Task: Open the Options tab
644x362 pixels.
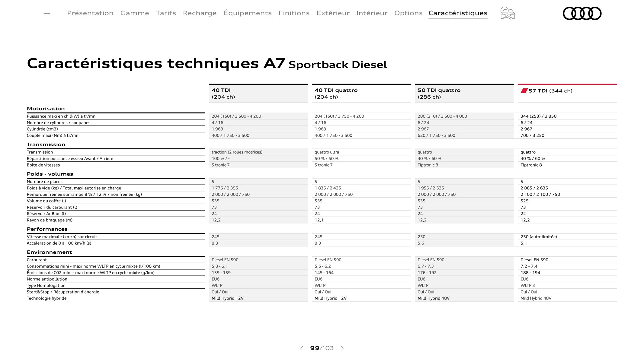Action: (x=408, y=13)
